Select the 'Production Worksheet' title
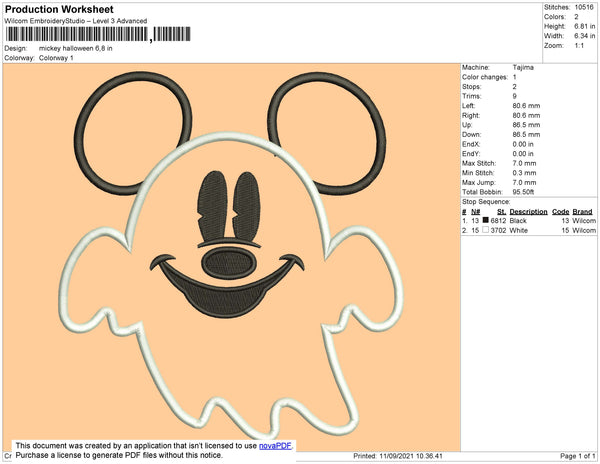The width and height of the screenshot is (600, 464). coord(59,9)
